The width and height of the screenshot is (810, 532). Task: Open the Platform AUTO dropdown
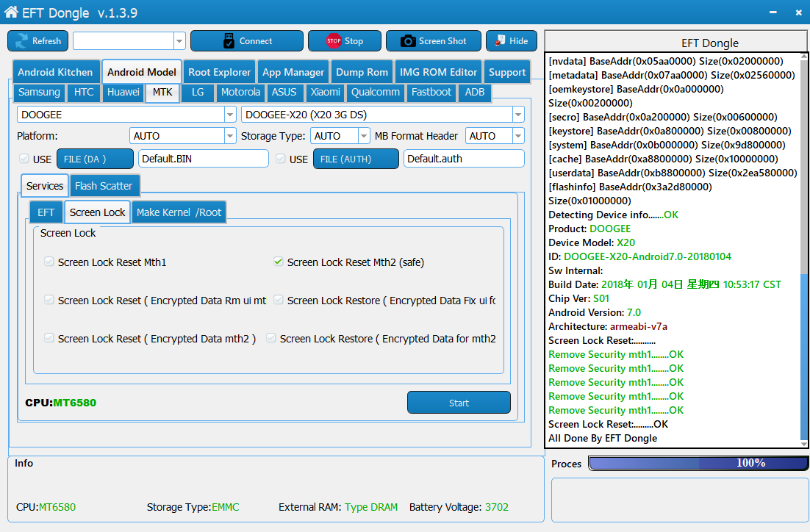pos(230,136)
